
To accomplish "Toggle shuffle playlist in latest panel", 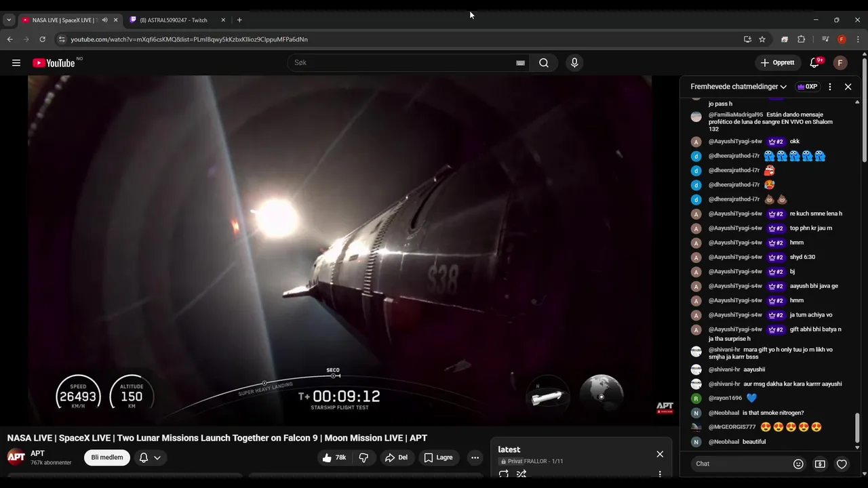I will click(x=521, y=474).
